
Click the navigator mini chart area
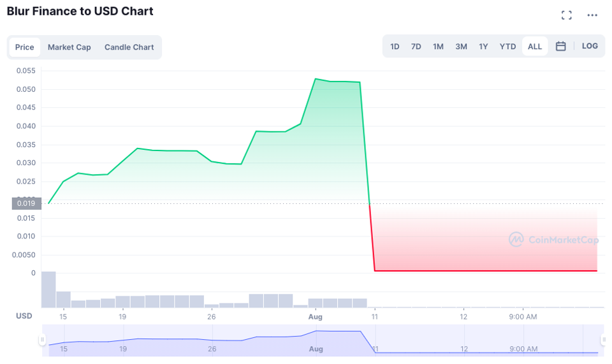(323, 340)
